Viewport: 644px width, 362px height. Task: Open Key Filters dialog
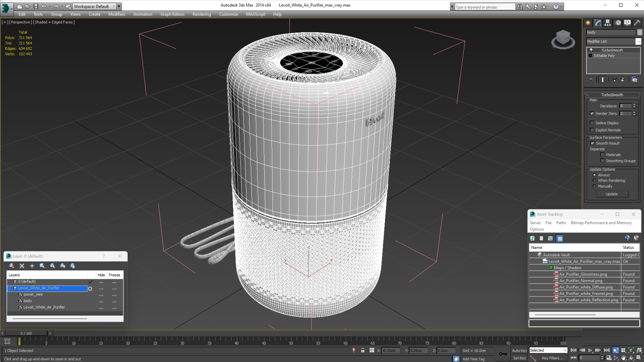tap(552, 358)
